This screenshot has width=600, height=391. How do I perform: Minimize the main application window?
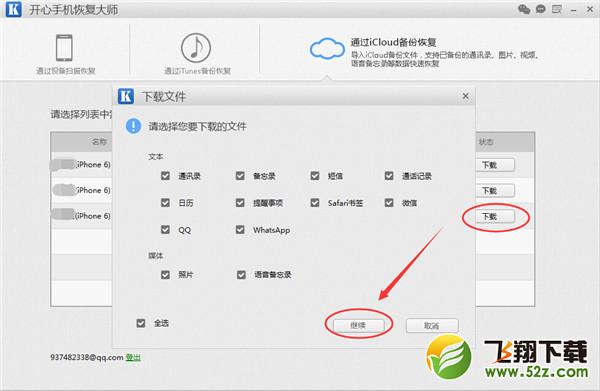573,10
